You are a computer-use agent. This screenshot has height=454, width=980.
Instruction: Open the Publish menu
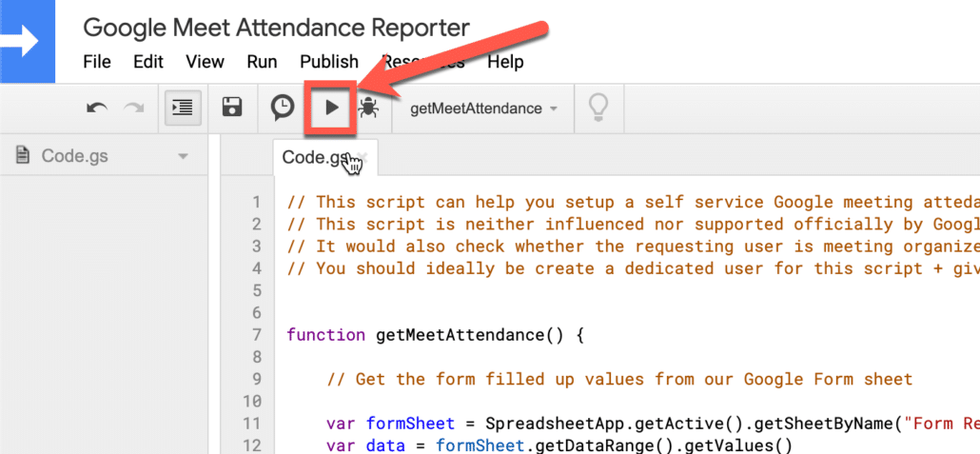click(329, 62)
